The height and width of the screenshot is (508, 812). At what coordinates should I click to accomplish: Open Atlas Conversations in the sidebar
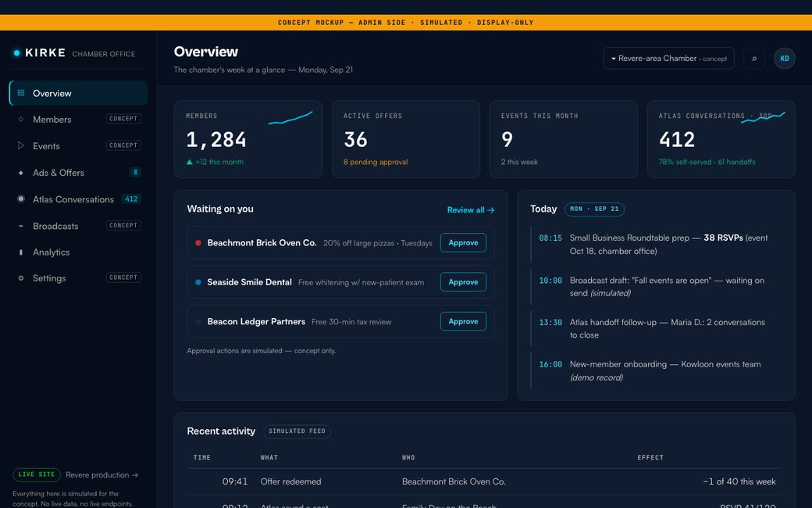click(x=78, y=199)
